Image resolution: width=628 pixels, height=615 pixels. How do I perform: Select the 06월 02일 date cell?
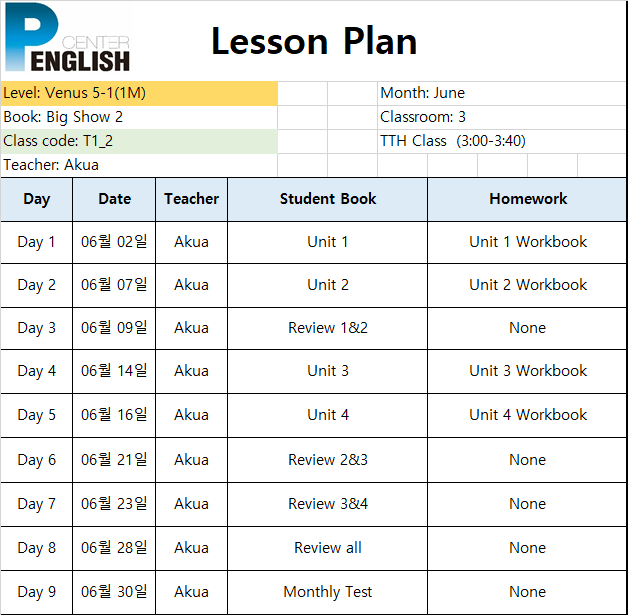114,242
